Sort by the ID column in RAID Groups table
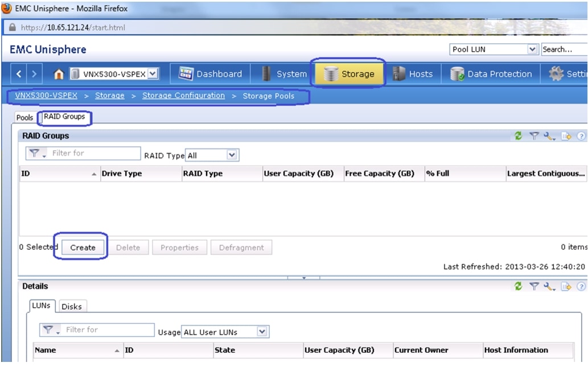588x379 pixels. (60, 174)
